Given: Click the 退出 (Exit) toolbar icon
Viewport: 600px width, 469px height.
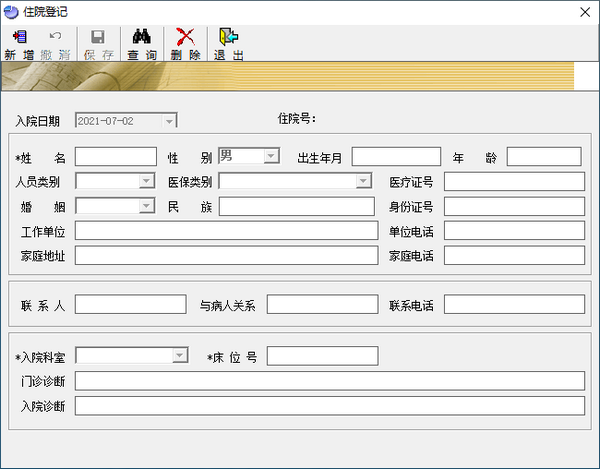Looking at the screenshot, I should coord(229,38).
